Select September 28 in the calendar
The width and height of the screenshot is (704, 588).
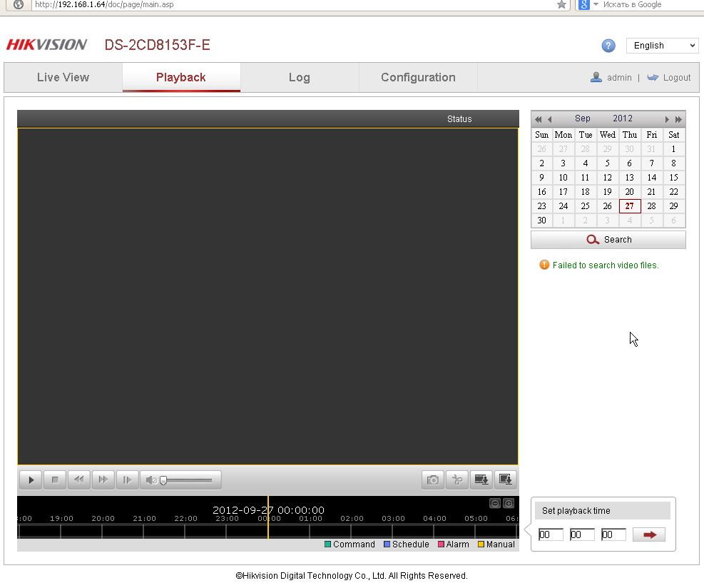[x=651, y=206]
